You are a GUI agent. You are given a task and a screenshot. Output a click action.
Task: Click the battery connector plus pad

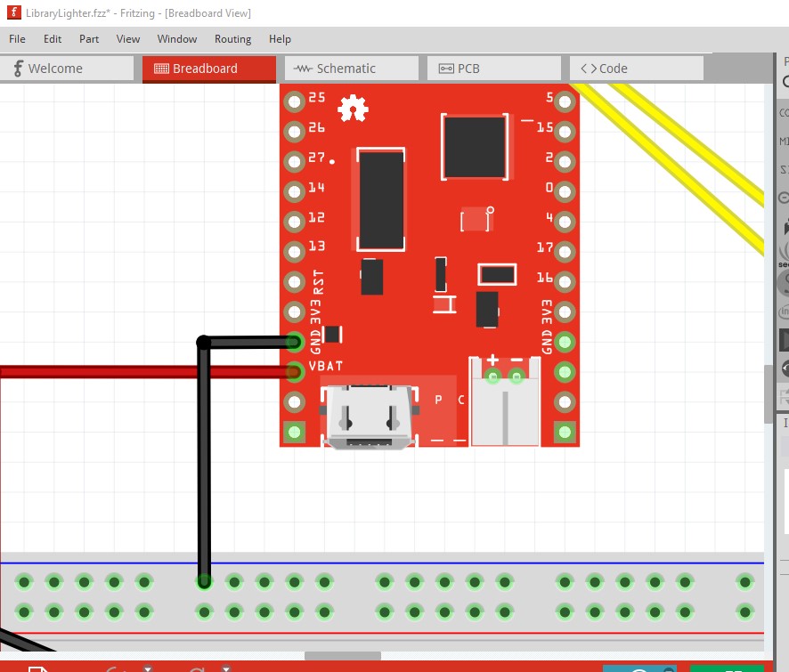492,376
